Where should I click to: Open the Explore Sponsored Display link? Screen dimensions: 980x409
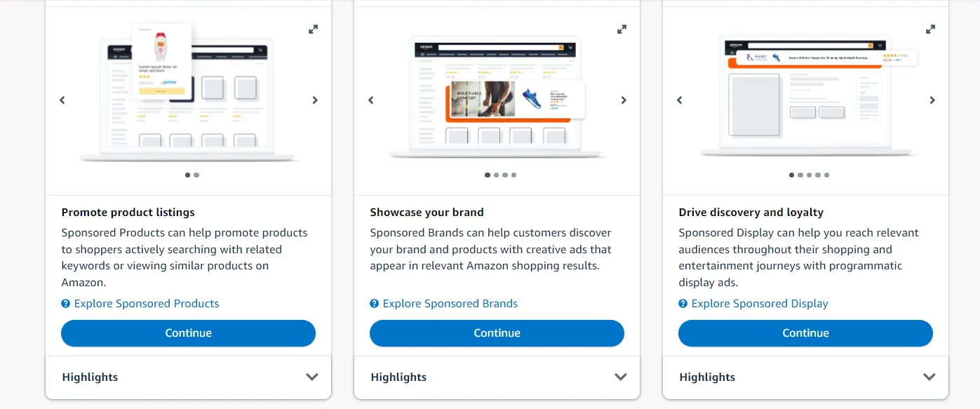tap(759, 303)
